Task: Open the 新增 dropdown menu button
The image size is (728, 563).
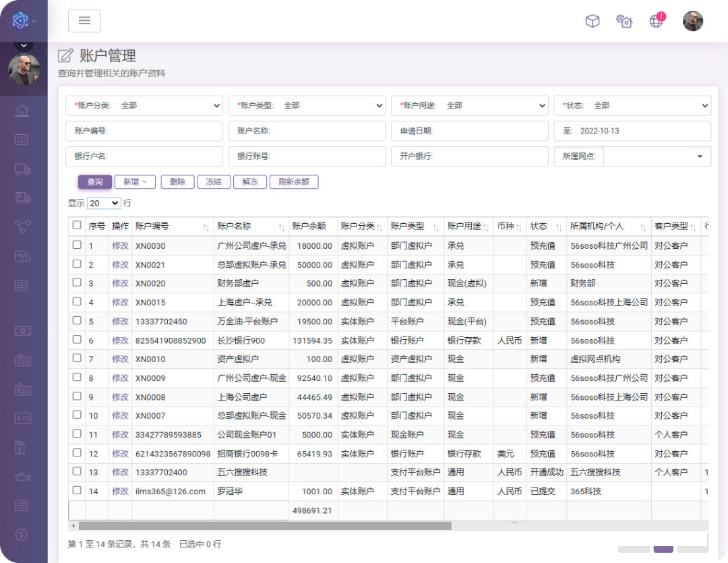Action: (x=135, y=182)
